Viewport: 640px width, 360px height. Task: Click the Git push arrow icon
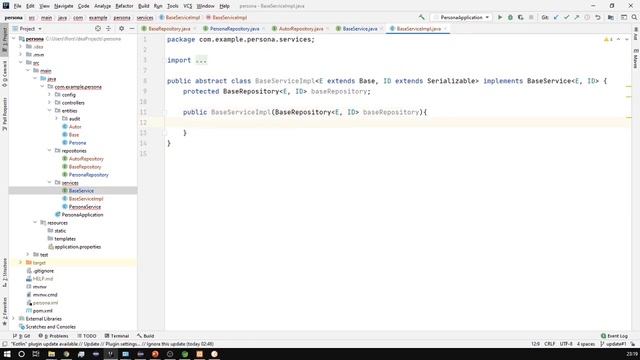pos(577,18)
